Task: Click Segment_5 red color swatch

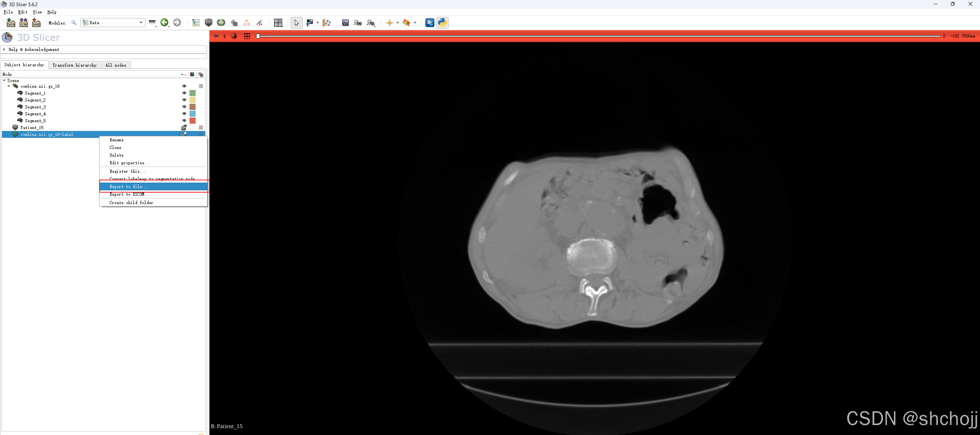Action: (193, 121)
